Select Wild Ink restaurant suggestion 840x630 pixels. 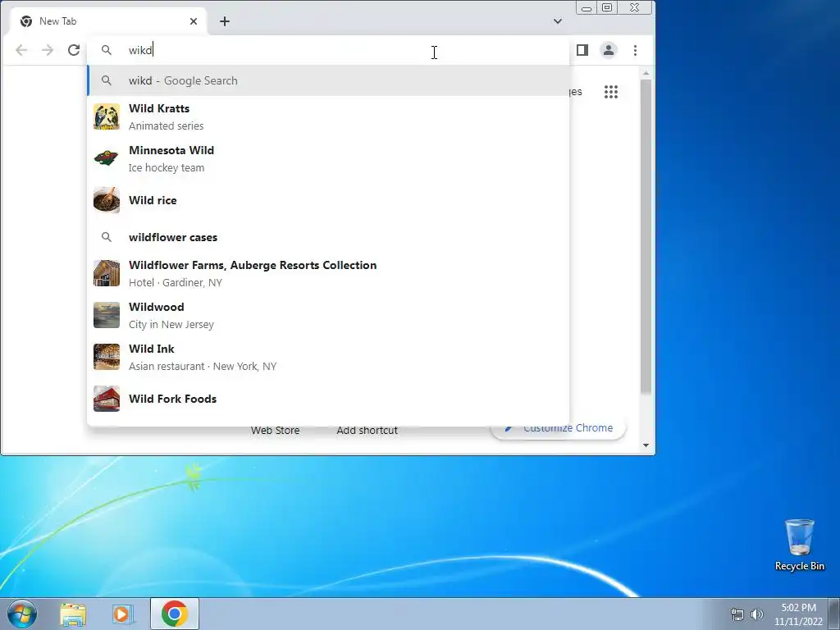tap(328, 358)
